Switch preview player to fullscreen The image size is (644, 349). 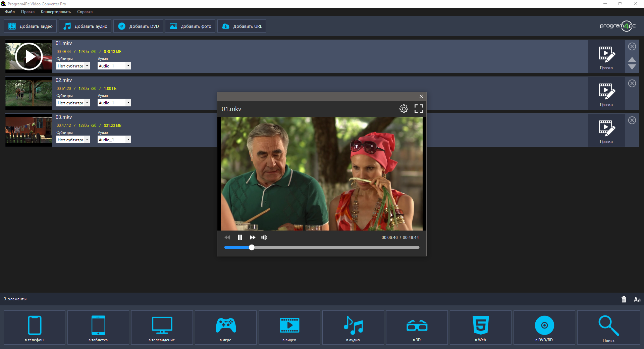coord(419,109)
